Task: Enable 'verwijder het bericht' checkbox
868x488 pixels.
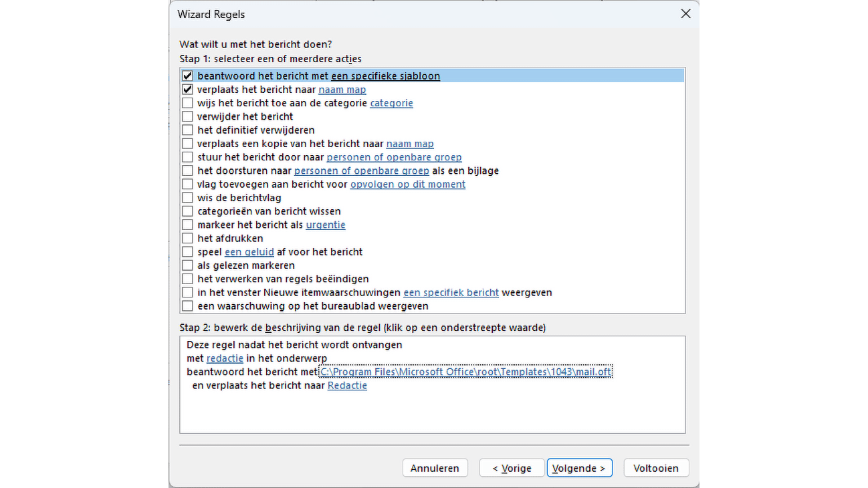Action: [x=187, y=116]
